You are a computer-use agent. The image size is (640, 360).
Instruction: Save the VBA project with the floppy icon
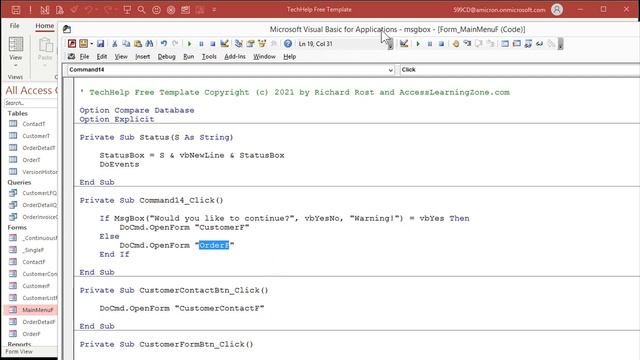pyautogui.click(x=100, y=44)
